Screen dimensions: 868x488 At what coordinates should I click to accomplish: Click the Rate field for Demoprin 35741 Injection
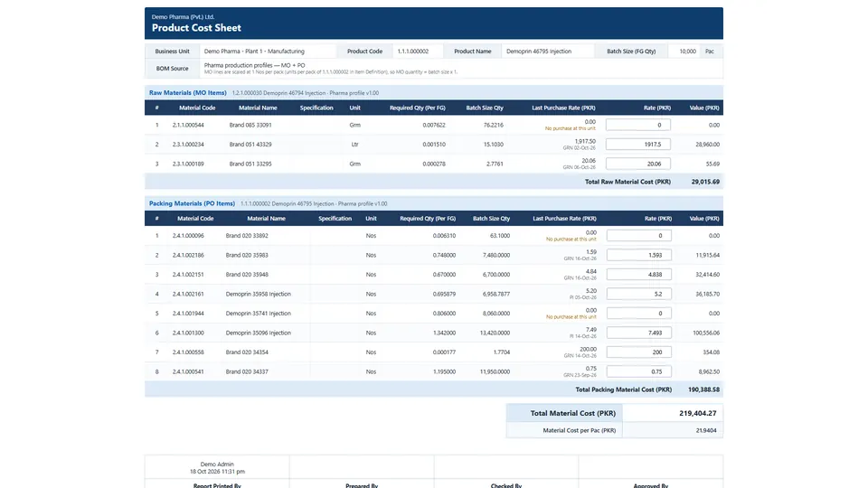(x=639, y=314)
